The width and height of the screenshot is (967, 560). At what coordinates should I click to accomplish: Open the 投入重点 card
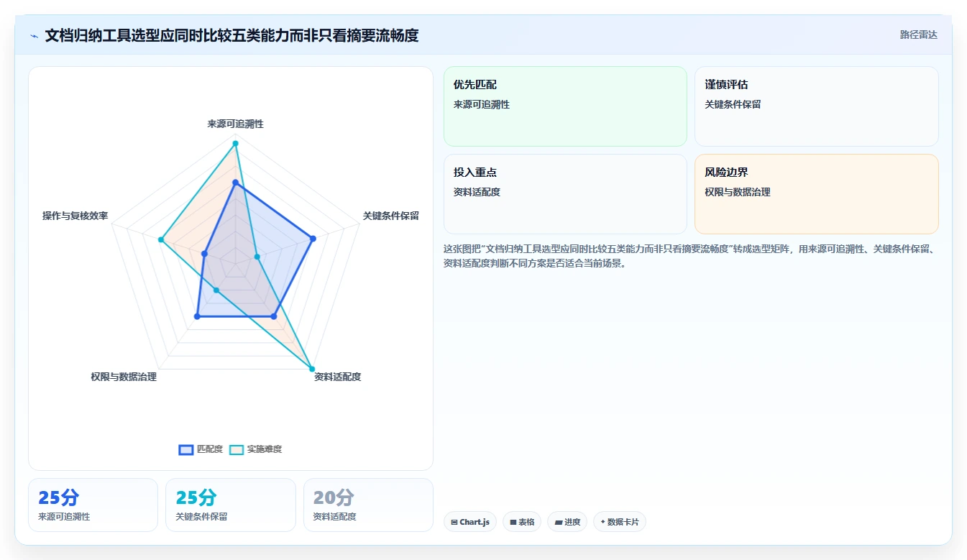tap(565, 194)
